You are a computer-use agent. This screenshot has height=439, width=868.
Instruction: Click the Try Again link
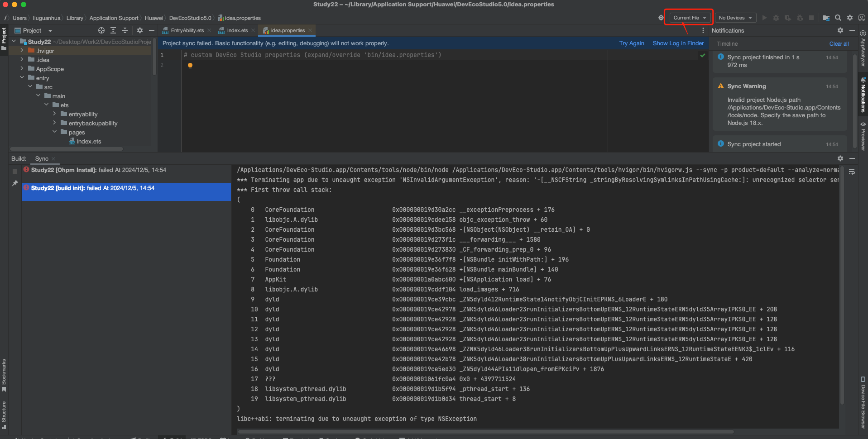coord(632,43)
